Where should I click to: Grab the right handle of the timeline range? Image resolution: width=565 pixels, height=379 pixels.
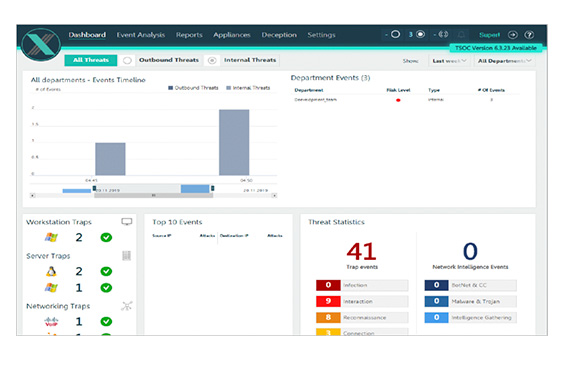[x=213, y=188]
